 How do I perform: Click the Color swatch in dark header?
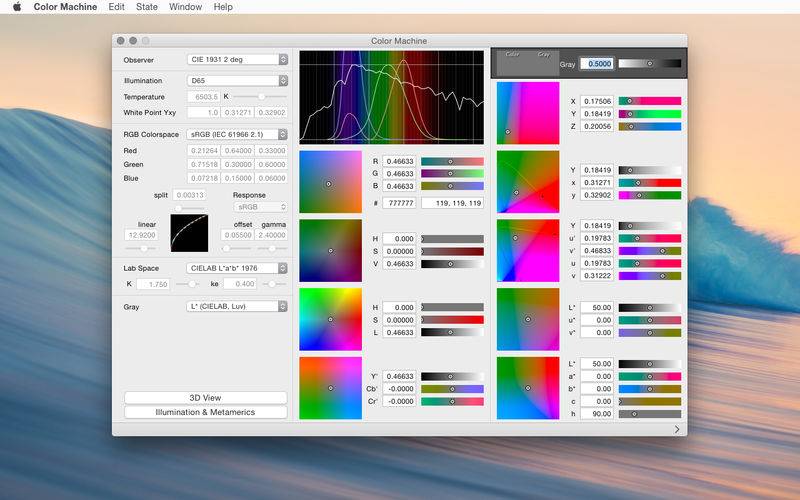[x=512, y=64]
